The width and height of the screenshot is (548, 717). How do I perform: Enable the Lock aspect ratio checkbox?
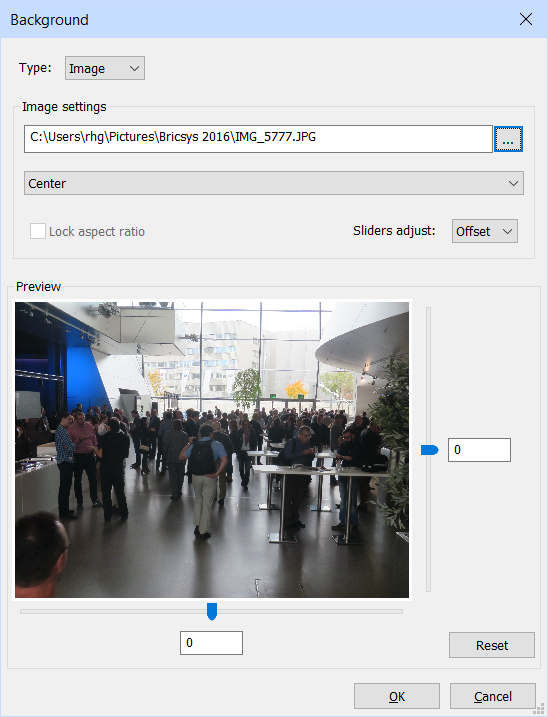(x=38, y=231)
